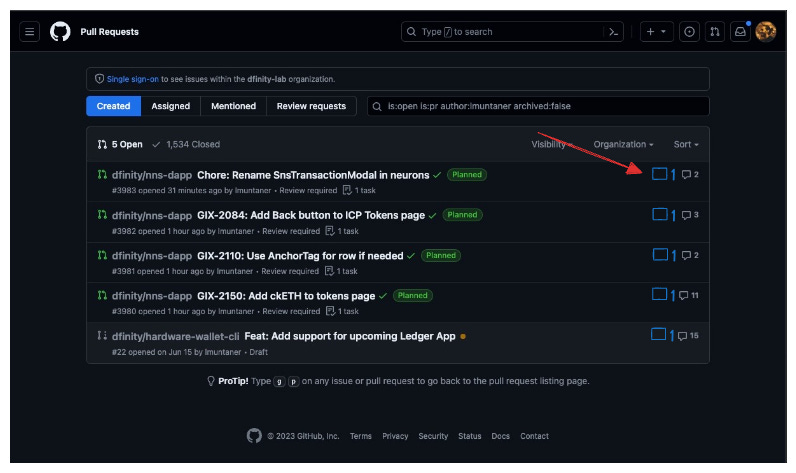Open the Security footer link
Screen dimensions: 796x473
click(433, 436)
